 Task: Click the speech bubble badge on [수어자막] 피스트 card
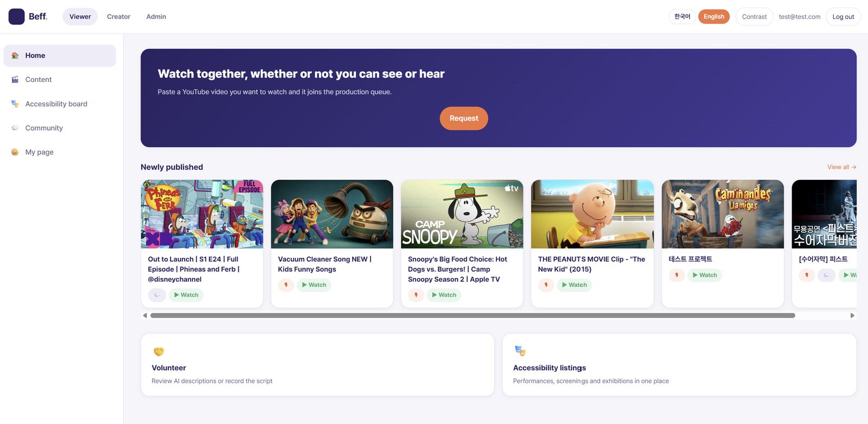click(826, 275)
